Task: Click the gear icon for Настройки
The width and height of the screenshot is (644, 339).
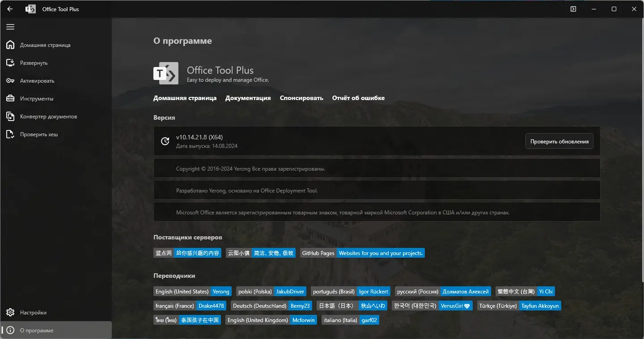Action: 11,312
